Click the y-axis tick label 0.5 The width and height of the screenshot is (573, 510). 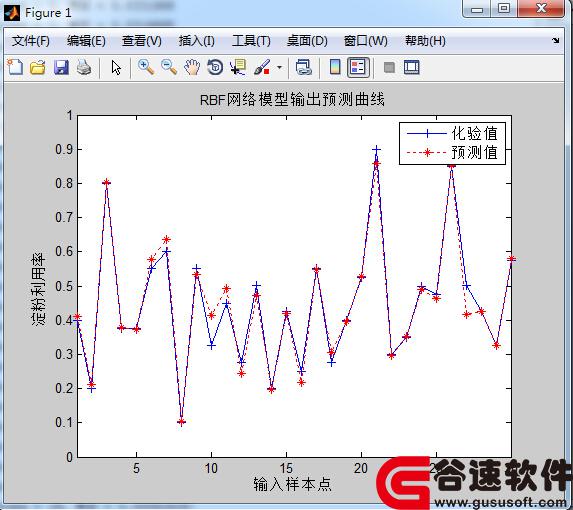pos(64,286)
